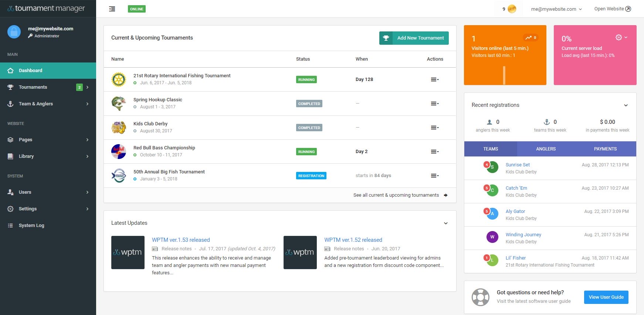Click the Add New Tournament button
Screen dimensions: 644x315
click(414, 38)
